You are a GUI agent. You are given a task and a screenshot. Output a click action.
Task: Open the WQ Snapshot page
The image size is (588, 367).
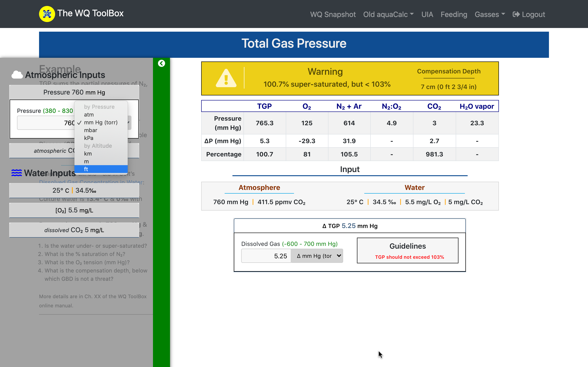pyautogui.click(x=333, y=14)
